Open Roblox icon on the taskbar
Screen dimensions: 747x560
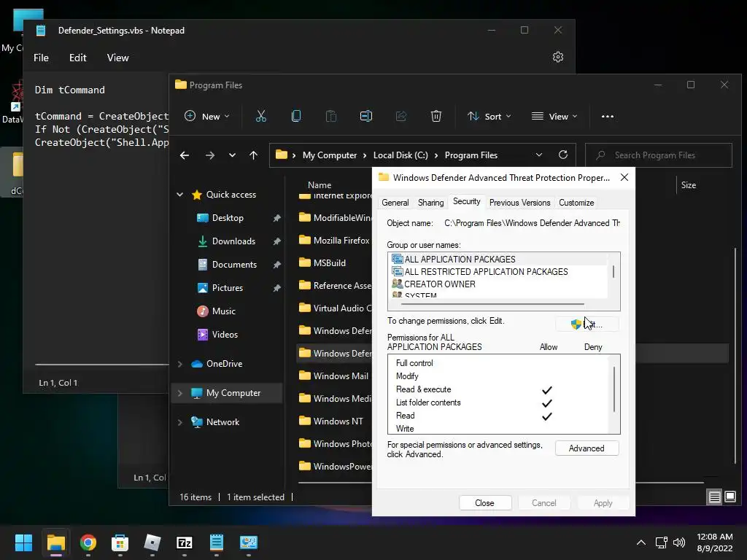tap(152, 542)
